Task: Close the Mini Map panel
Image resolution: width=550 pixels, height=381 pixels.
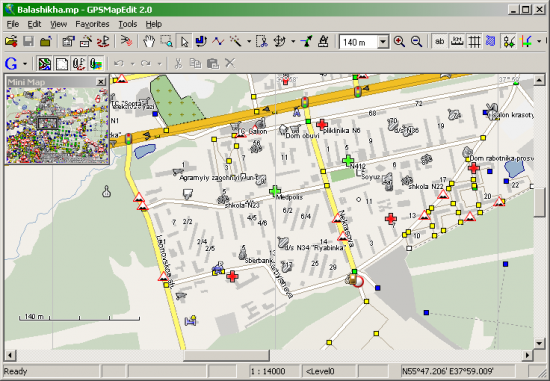Action: point(101,82)
